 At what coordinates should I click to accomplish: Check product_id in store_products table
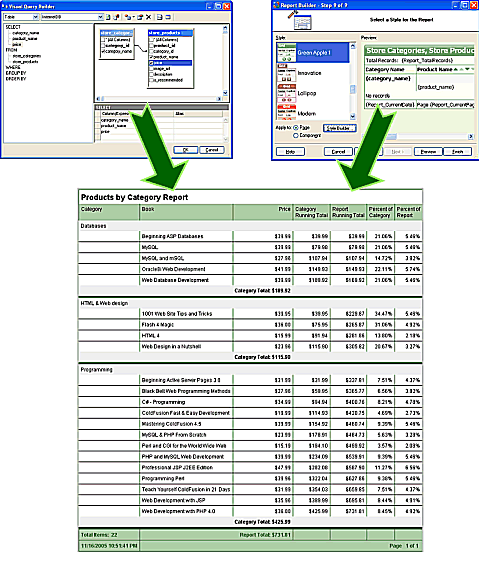pyautogui.click(x=152, y=45)
